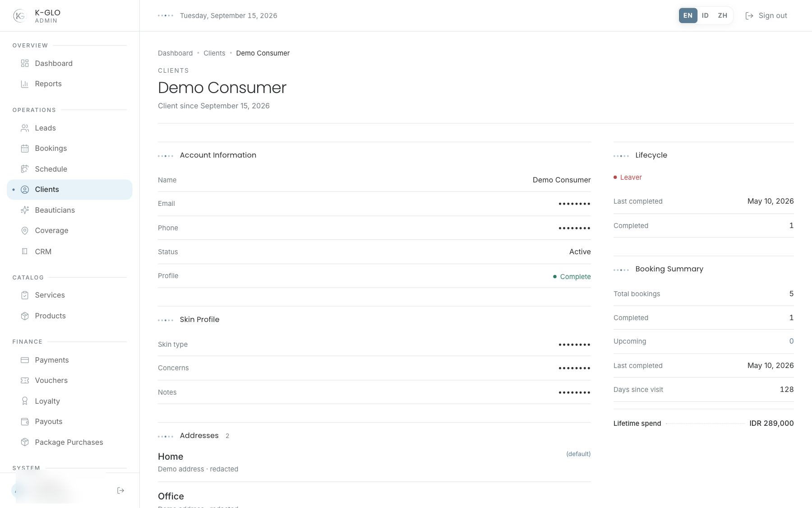
Task: Open the Dashboard grid icon in sidebar
Action: tap(25, 63)
